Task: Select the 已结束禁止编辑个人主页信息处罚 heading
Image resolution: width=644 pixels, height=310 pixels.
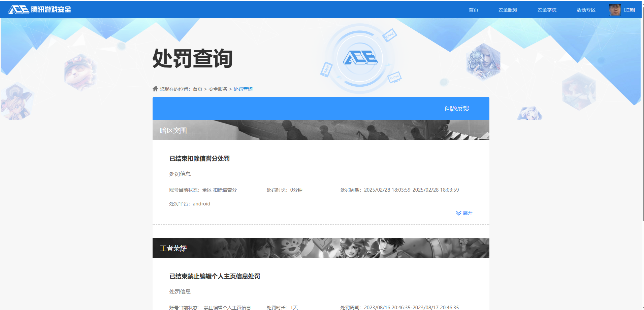Action: (x=215, y=276)
